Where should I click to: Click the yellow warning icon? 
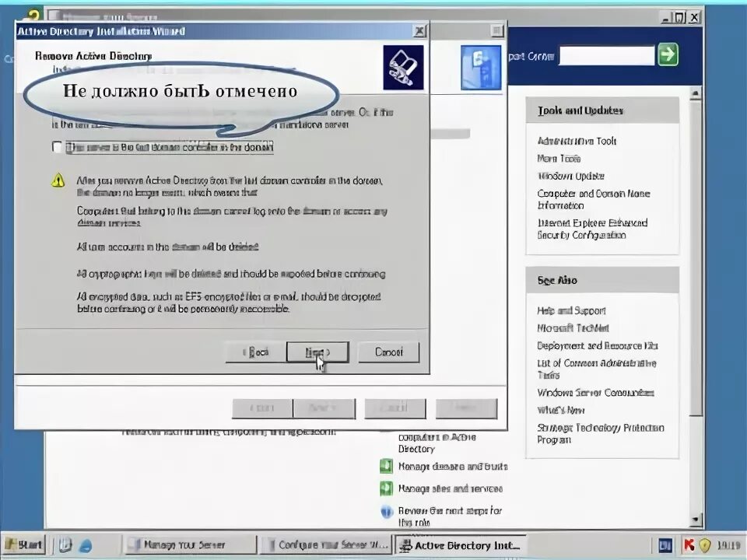58,180
